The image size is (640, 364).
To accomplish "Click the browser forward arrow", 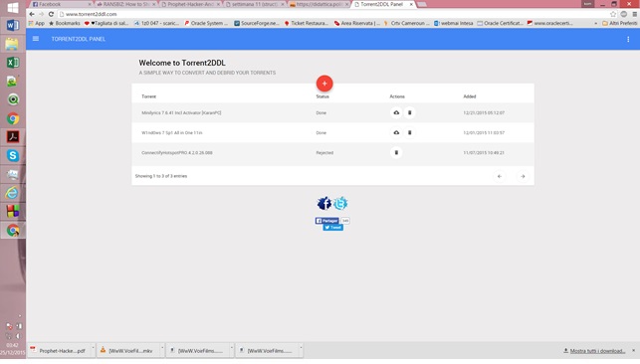I will (41, 14).
